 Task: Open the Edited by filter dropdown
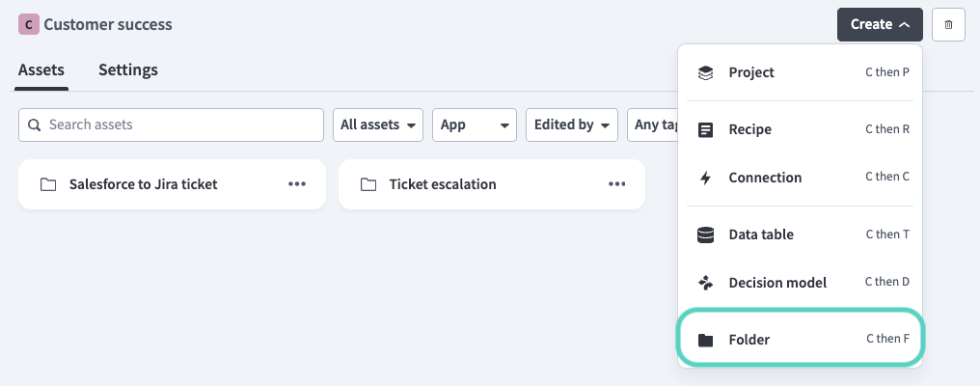click(572, 125)
